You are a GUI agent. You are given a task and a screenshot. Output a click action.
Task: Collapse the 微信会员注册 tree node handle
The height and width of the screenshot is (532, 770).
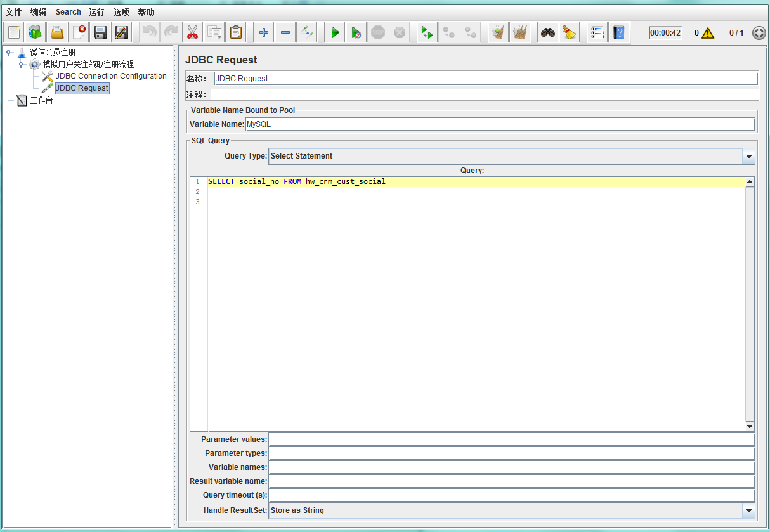pos(8,53)
